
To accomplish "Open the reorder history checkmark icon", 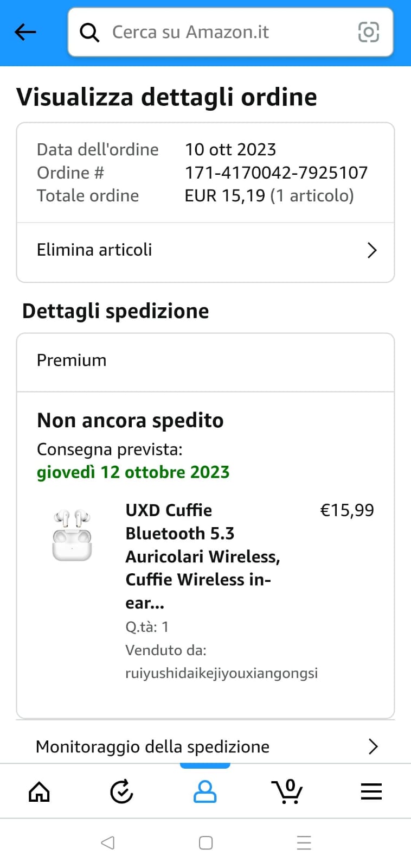I will coord(121,792).
